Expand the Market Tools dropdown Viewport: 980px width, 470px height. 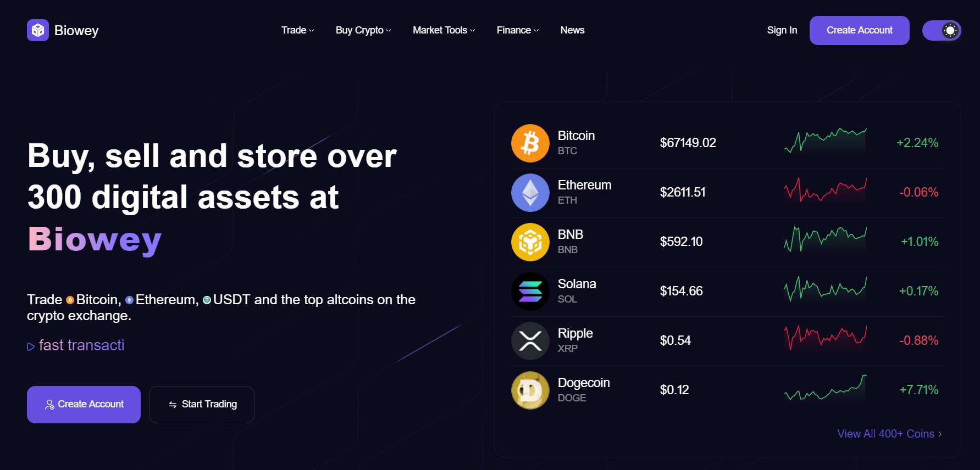444,30
